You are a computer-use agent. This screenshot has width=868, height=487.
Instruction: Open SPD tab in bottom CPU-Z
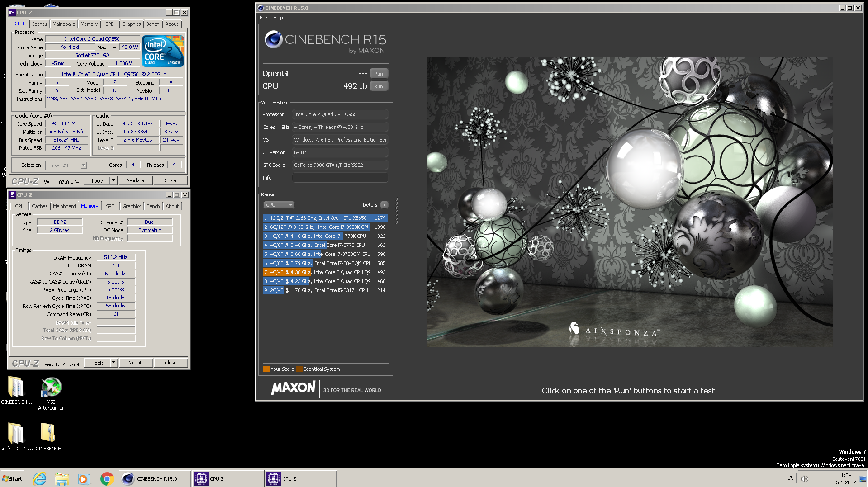coord(110,206)
